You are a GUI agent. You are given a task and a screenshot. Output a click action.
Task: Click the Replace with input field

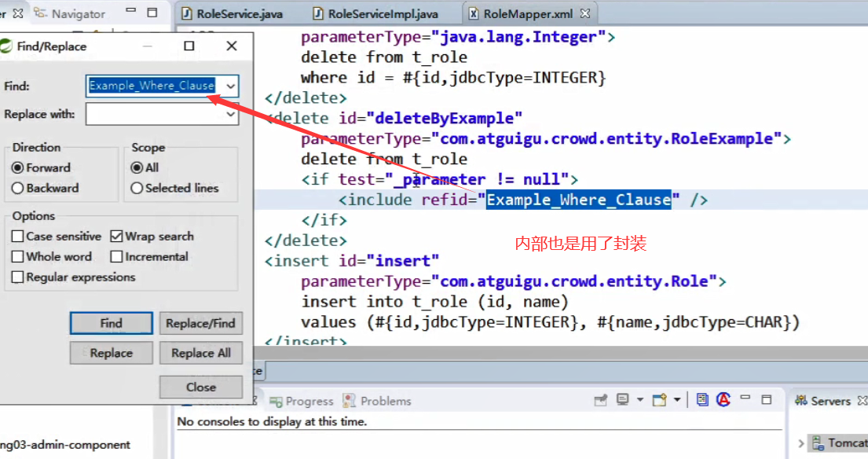tap(155, 115)
